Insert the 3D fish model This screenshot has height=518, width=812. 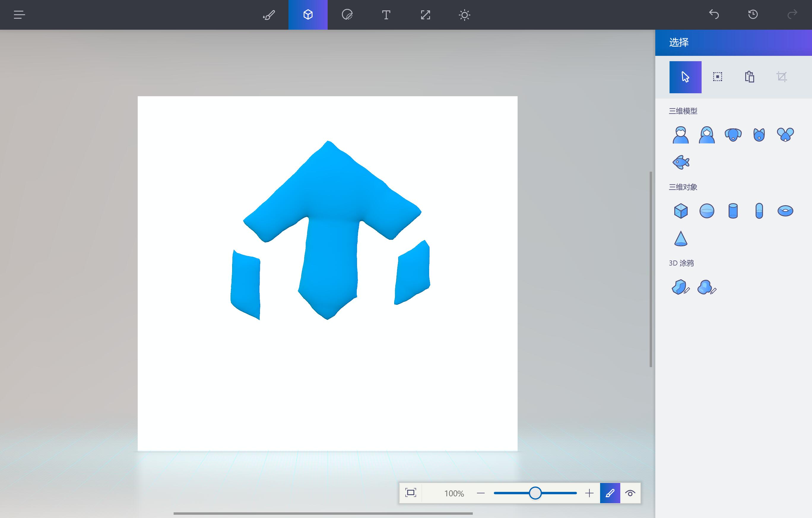(681, 162)
